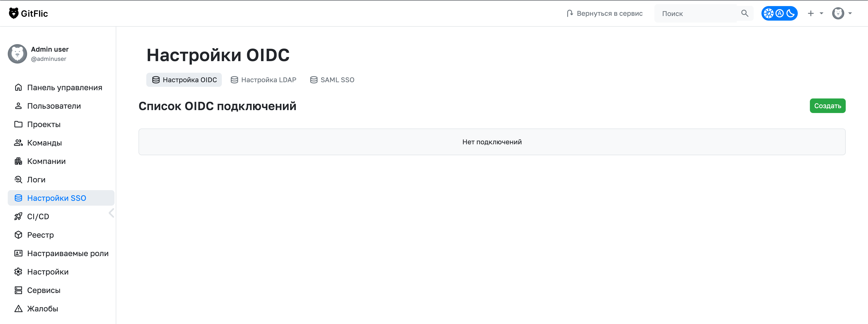This screenshot has height=324, width=868.
Task: Switch to Настройка LDAP tab
Action: 263,80
